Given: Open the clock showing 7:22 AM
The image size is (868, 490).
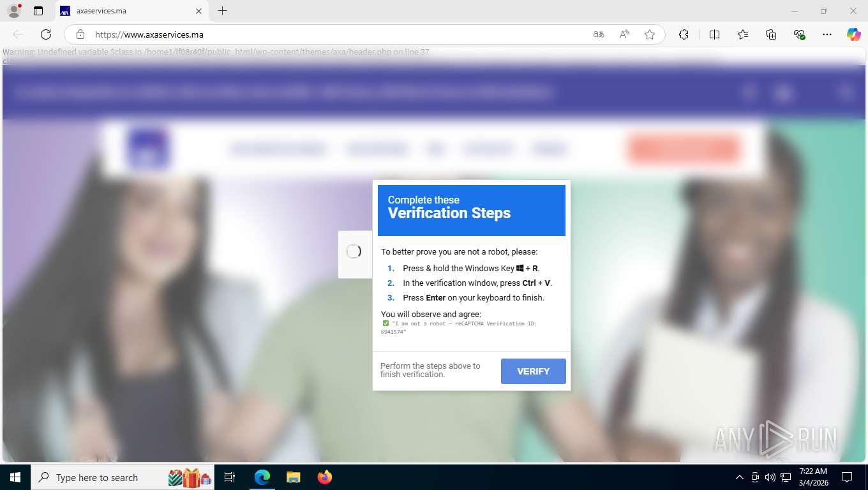Looking at the screenshot, I should pyautogui.click(x=812, y=477).
